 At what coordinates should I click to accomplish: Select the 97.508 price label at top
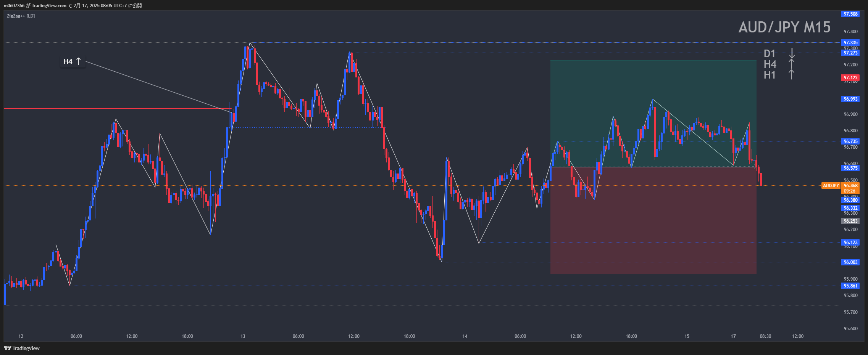(x=850, y=14)
